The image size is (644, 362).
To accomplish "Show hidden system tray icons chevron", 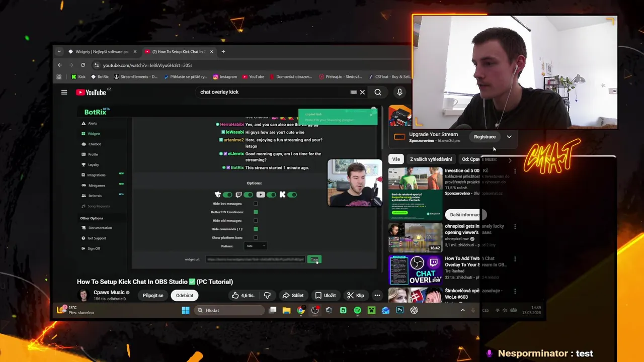I will click(x=463, y=310).
